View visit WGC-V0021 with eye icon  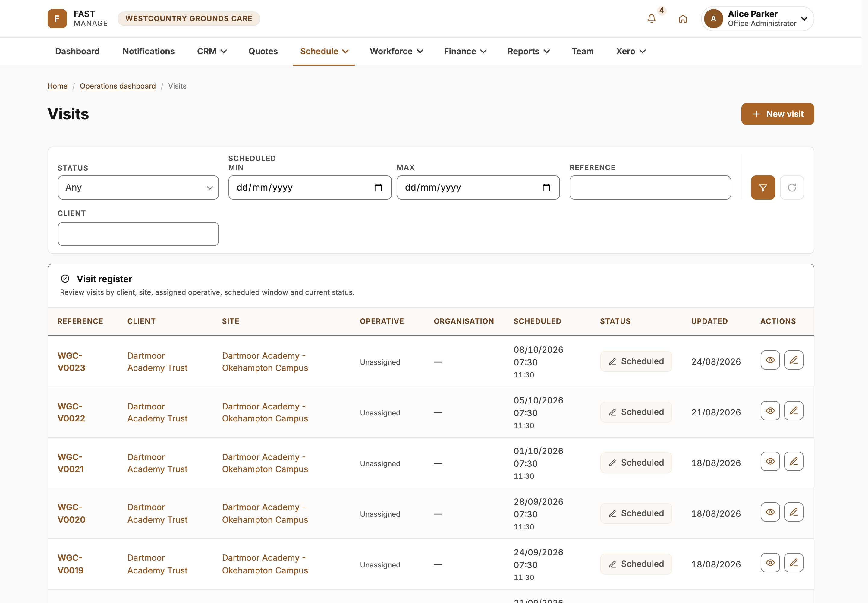click(x=770, y=461)
